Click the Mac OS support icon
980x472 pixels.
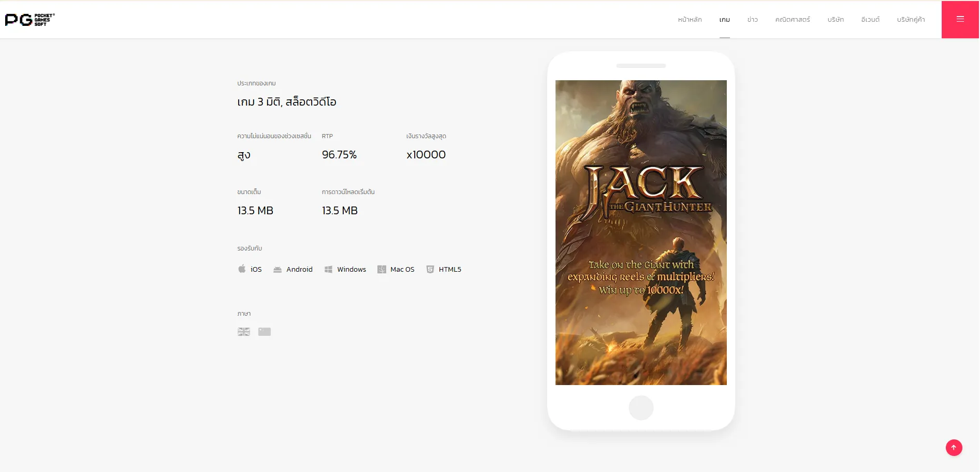point(382,269)
